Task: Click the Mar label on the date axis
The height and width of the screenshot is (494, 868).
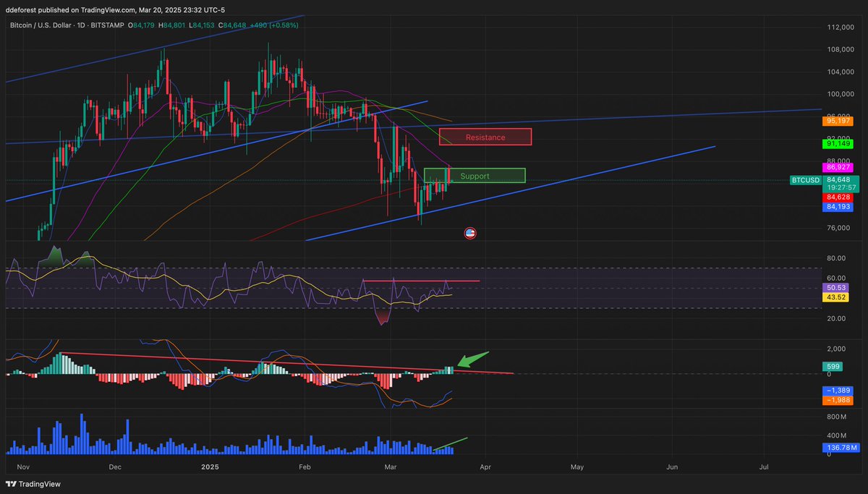Action: point(390,467)
